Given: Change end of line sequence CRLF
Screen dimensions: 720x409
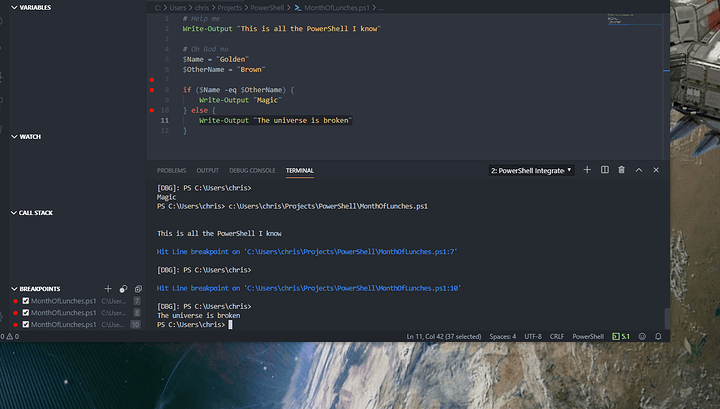Looking at the screenshot, I should coord(557,336).
